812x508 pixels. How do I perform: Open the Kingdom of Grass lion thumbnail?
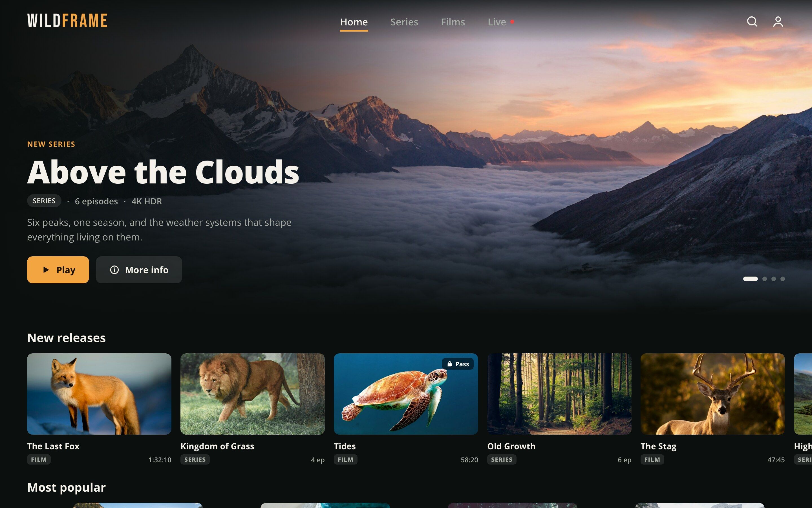pos(252,394)
